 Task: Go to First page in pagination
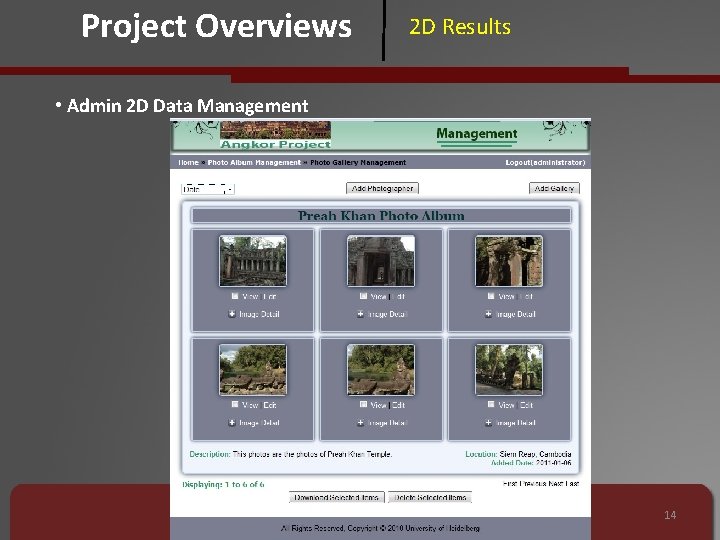click(x=509, y=484)
